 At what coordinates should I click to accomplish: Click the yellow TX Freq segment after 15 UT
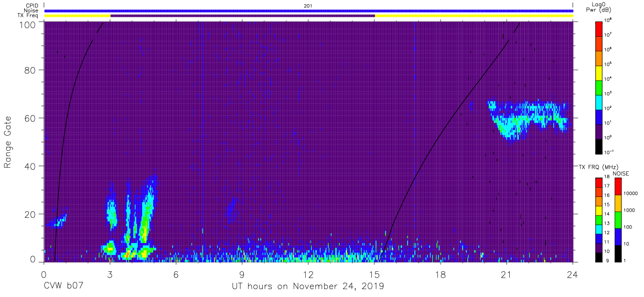coord(474,16)
